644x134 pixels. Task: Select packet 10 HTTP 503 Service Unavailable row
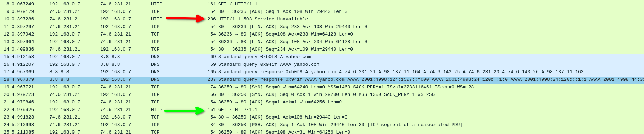[322, 19]
